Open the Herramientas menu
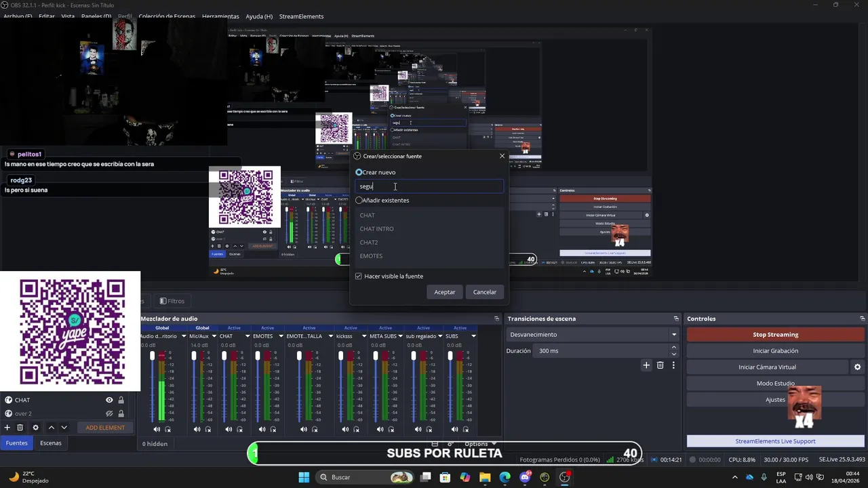 [x=220, y=16]
